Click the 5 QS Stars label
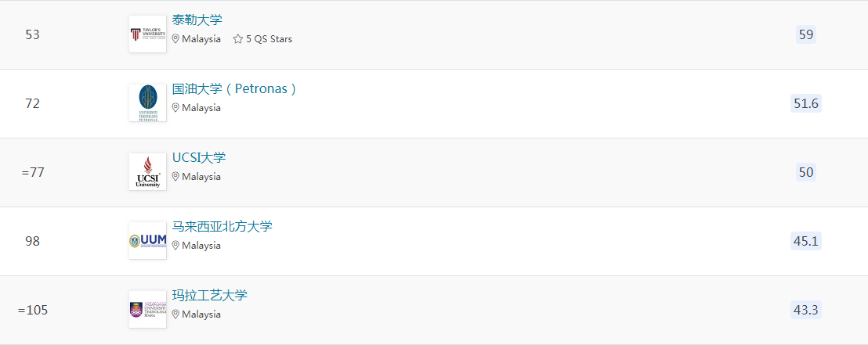Viewport: 868px width, 345px height. (x=269, y=39)
